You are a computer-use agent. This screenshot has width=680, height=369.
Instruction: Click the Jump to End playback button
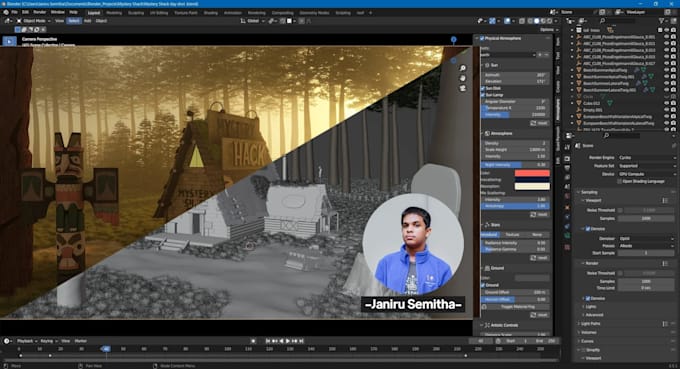pos(301,341)
